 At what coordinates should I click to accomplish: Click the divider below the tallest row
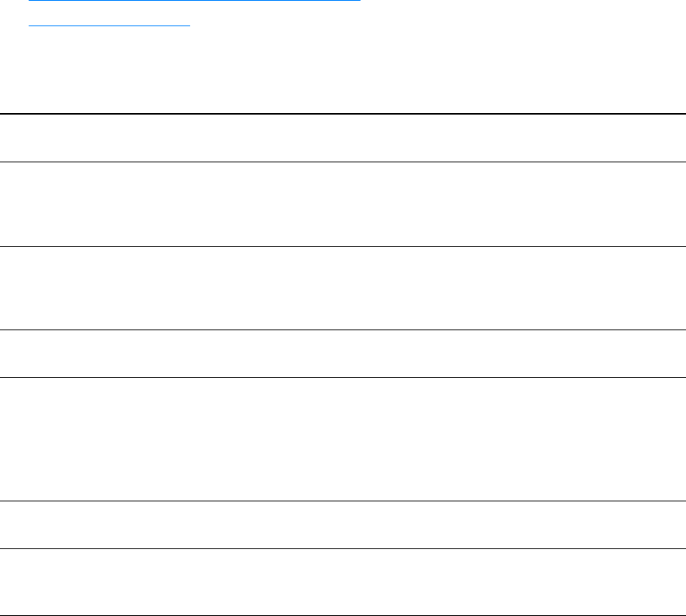[342, 501]
